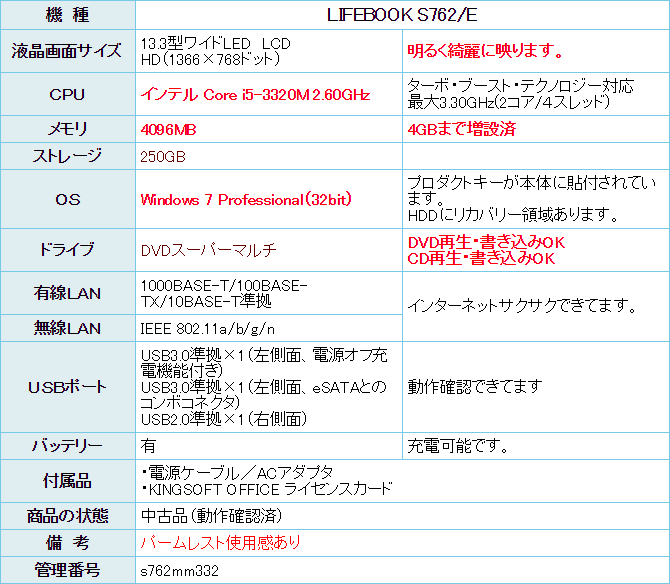
Task: Click the red パームレスト使用感あり remark
Action: [221, 543]
